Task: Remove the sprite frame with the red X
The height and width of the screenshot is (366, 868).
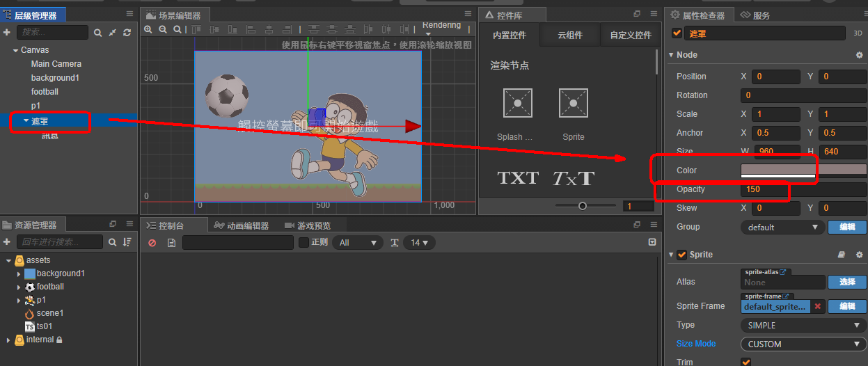Action: (818, 306)
